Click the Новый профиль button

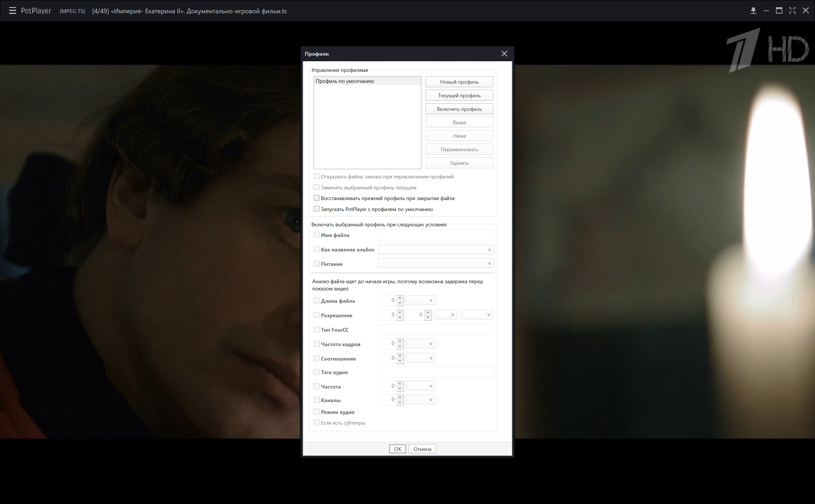[x=459, y=82]
